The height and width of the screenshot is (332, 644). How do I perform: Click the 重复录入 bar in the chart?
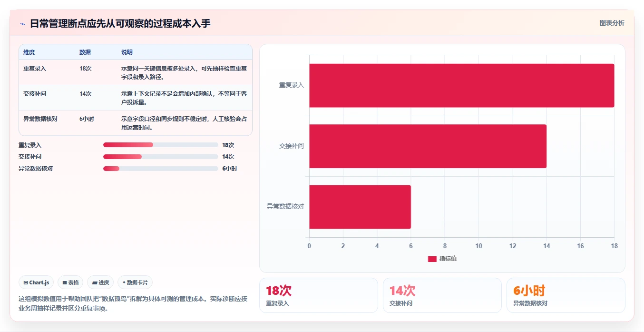click(x=462, y=85)
